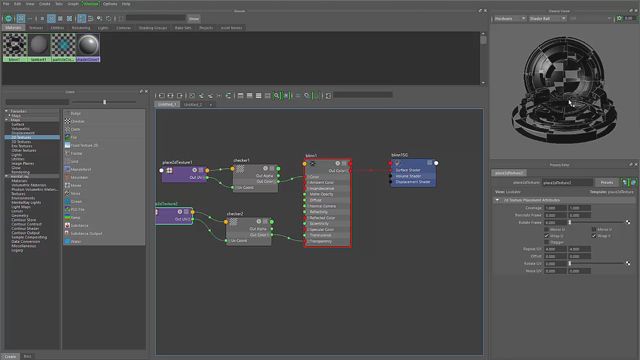Open the Graph menu
640x360 pixels.
[73, 4]
